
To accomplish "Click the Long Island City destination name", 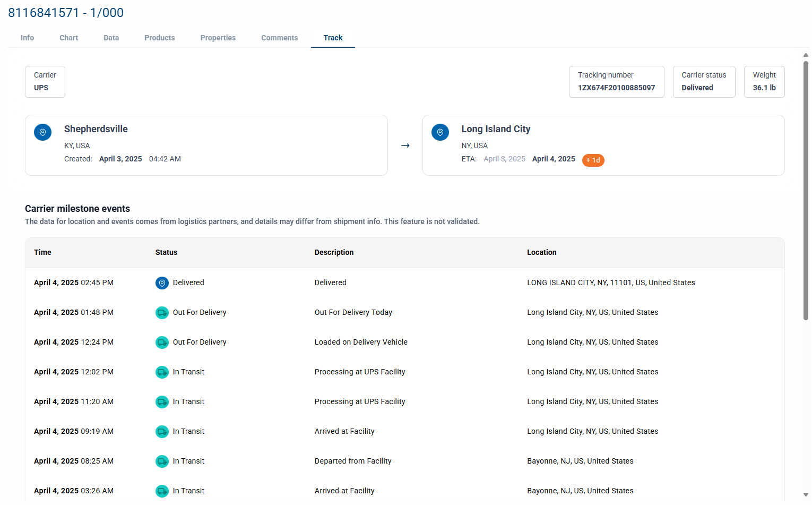I will tap(496, 129).
